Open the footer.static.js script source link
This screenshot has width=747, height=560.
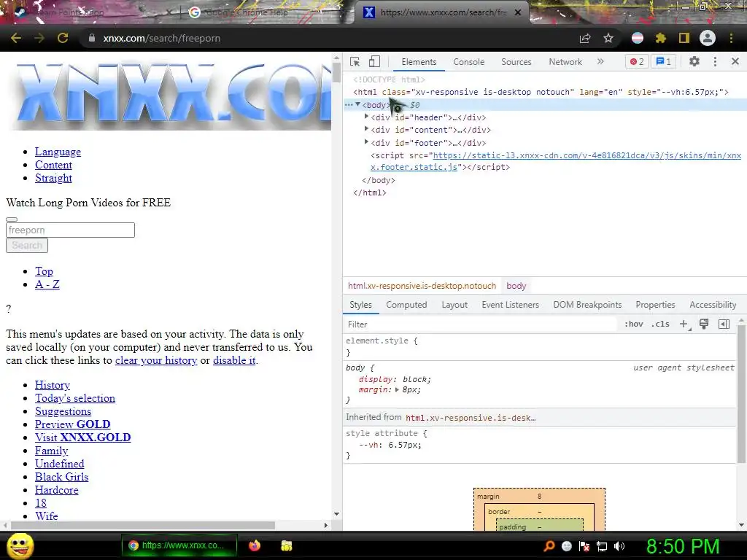pos(555,161)
